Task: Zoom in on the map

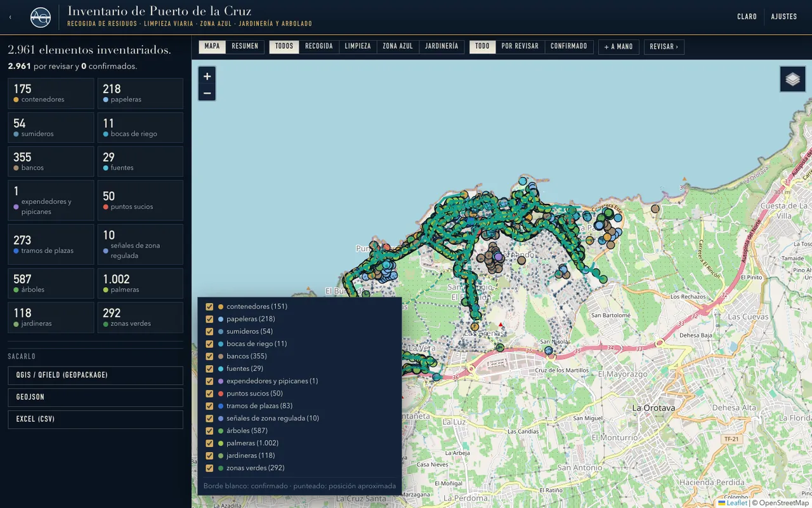Action: [207, 76]
